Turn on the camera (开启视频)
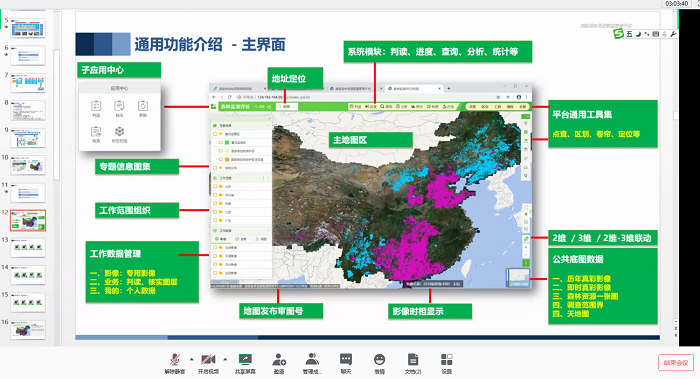Image resolution: width=700 pixels, height=379 pixels. point(208,363)
